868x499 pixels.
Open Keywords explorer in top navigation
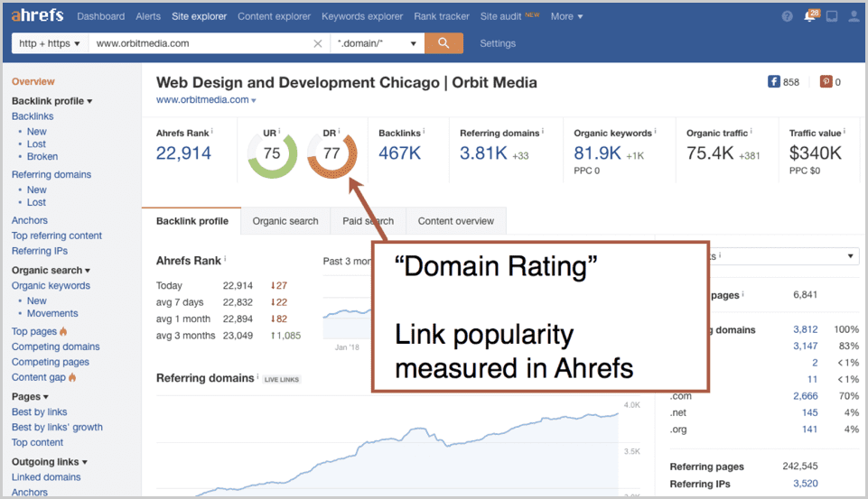[362, 16]
